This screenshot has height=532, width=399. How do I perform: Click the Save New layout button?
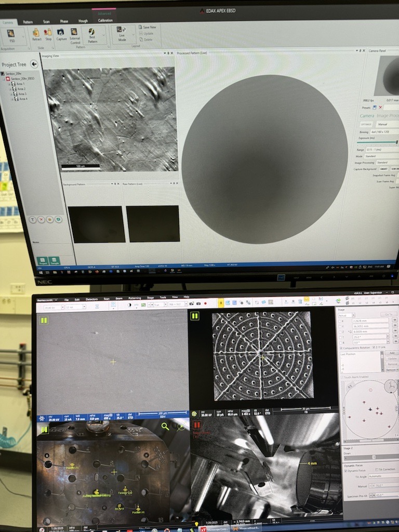coord(147,27)
